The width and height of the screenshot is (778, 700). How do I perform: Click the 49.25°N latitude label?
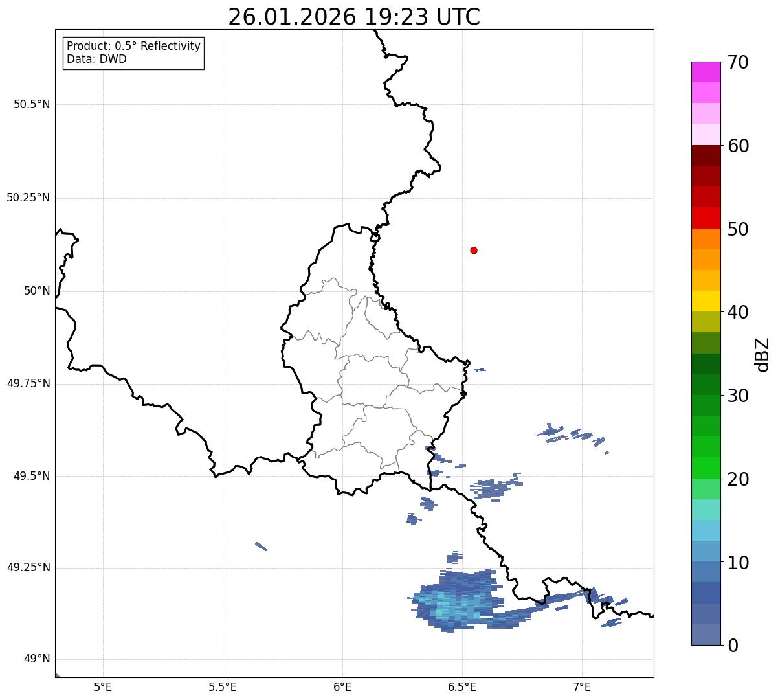[28, 567]
